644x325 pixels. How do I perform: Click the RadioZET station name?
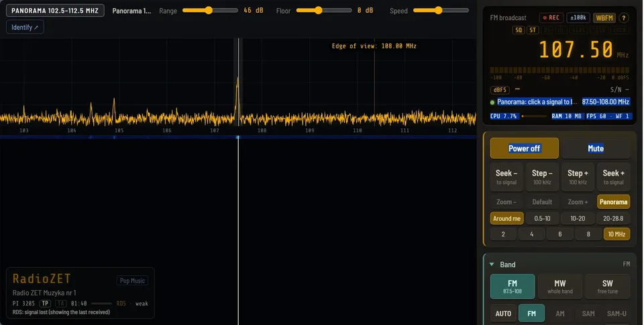(42, 279)
